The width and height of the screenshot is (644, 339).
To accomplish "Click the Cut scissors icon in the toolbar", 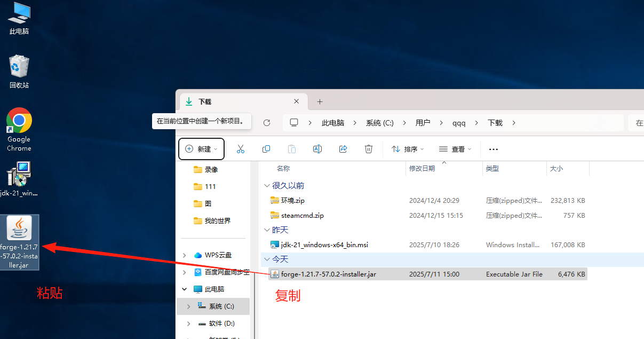I will point(240,149).
